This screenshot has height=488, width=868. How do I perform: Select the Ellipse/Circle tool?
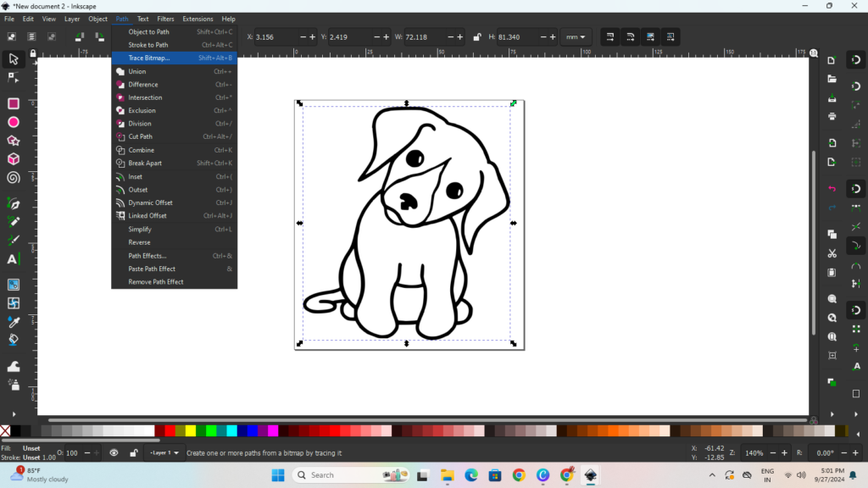[14, 122]
